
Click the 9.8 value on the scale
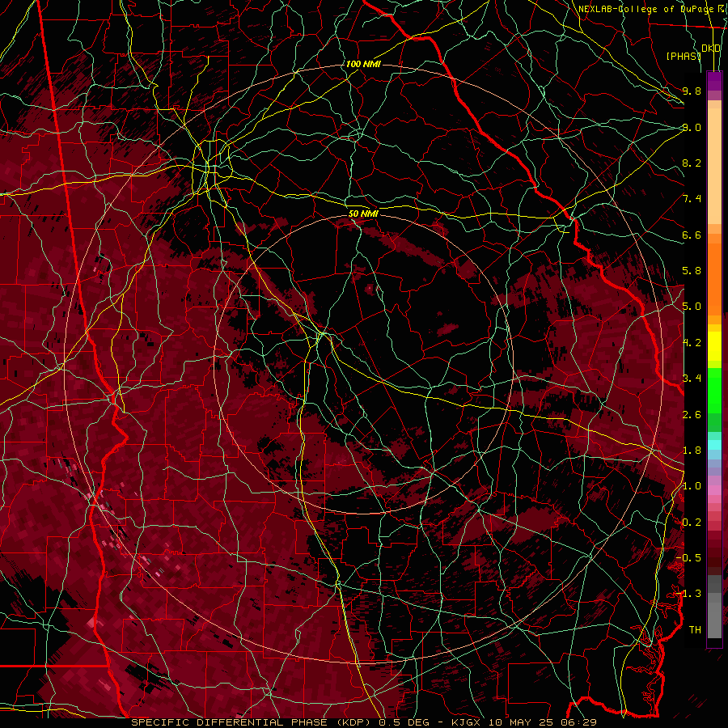[692, 91]
